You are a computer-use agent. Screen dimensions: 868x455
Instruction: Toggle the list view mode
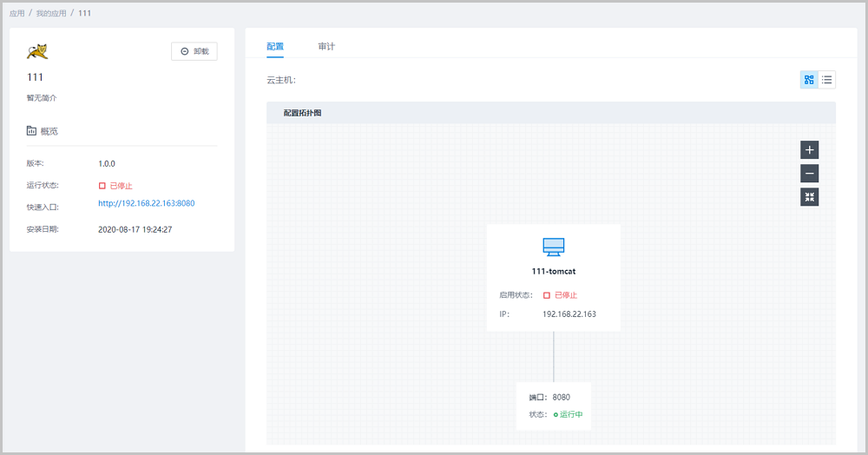[x=827, y=80]
